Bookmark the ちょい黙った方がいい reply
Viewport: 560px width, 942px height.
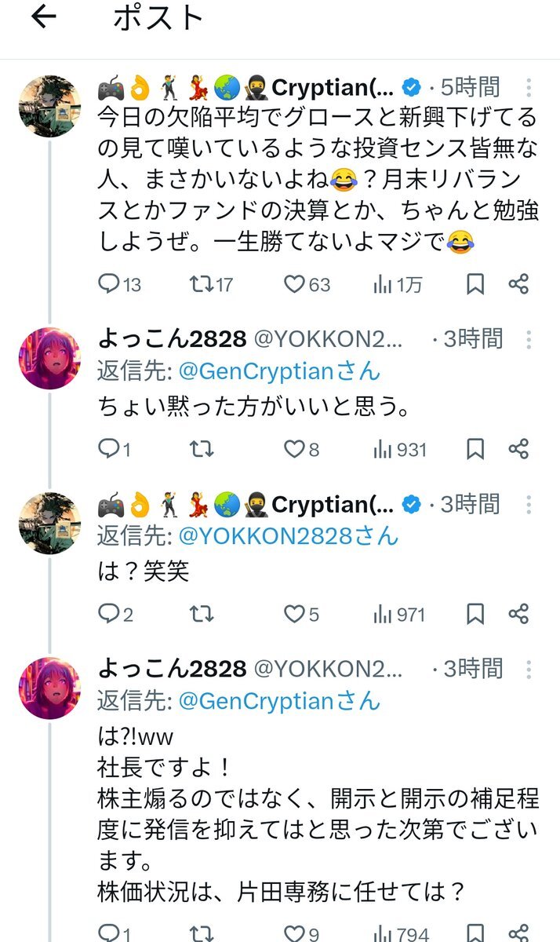click(x=475, y=449)
